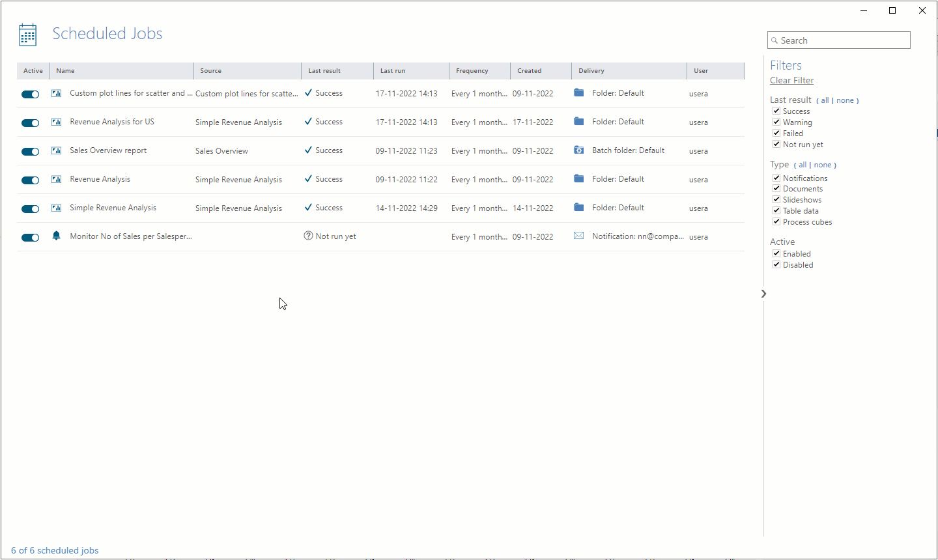Select none in Type filter
Image resolution: width=938 pixels, height=560 pixels.
point(823,165)
